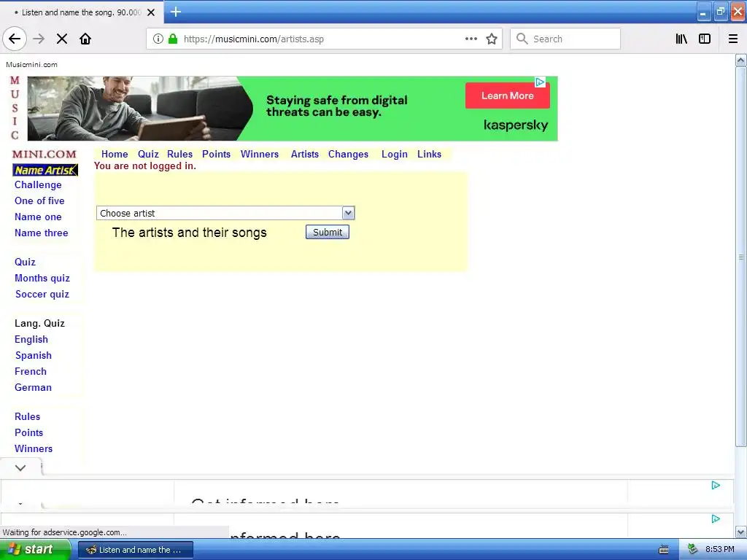Viewport: 747px width, 560px height.
Task: Click the network tray icon near clock
Action: click(692, 550)
